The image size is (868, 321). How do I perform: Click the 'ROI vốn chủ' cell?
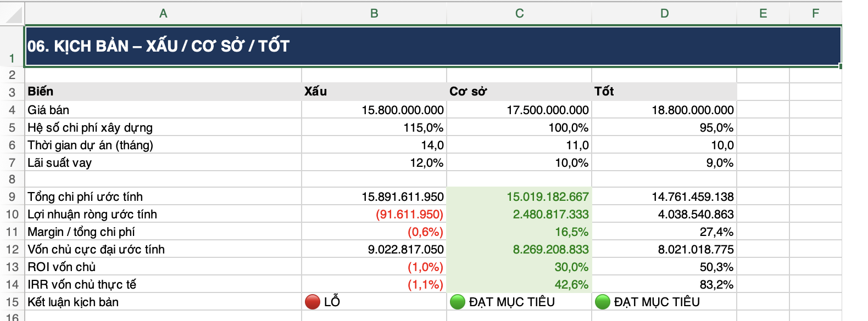coord(163,267)
